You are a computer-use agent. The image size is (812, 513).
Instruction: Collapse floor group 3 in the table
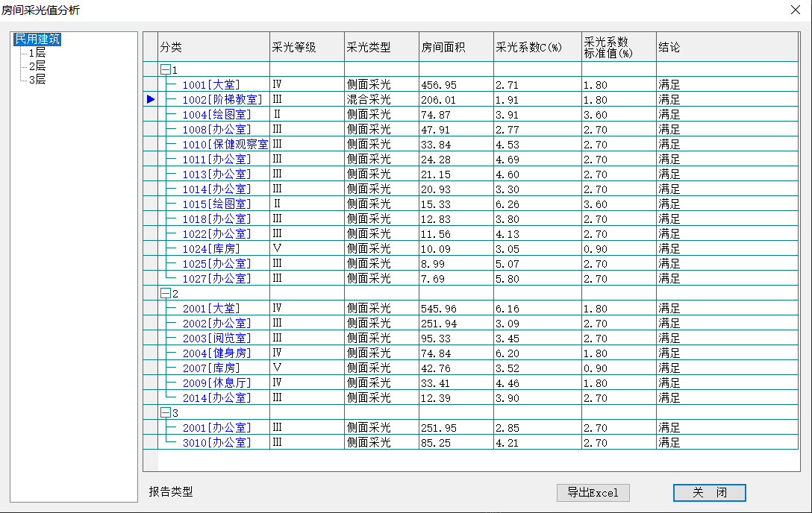pyautogui.click(x=165, y=412)
